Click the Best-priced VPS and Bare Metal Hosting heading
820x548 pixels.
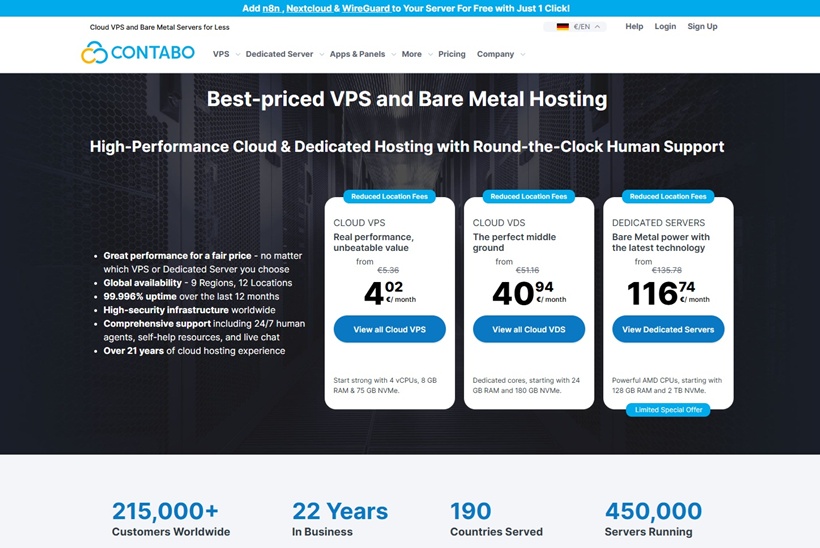click(407, 99)
